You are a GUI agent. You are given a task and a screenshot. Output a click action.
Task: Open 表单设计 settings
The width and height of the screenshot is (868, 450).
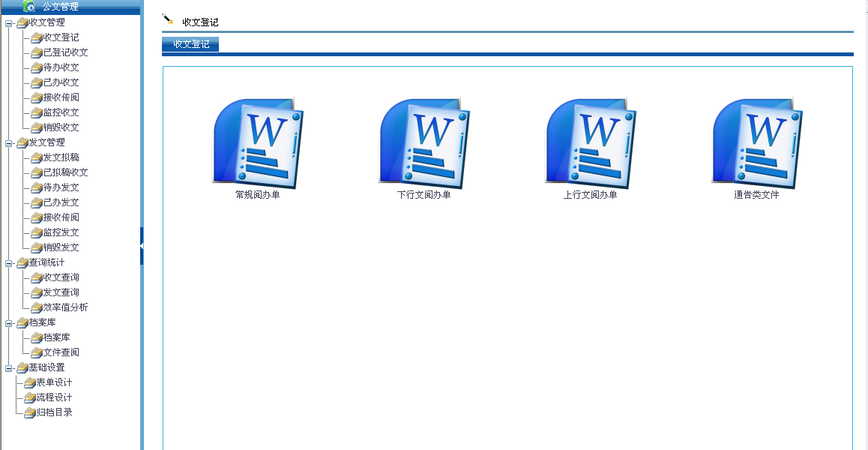(54, 382)
